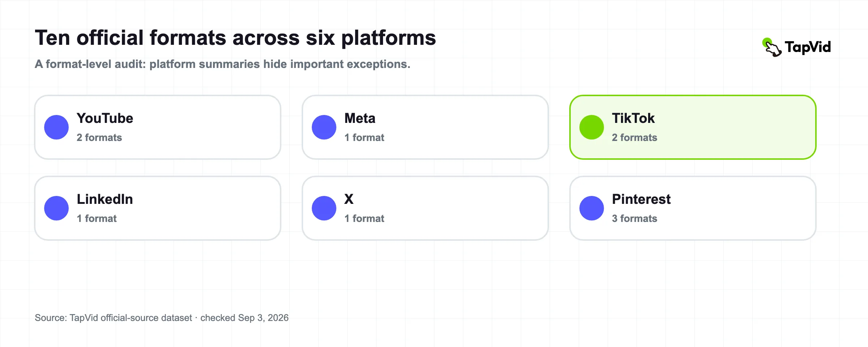
Task: Click "3 formats" under Pinterest
Action: (x=634, y=218)
